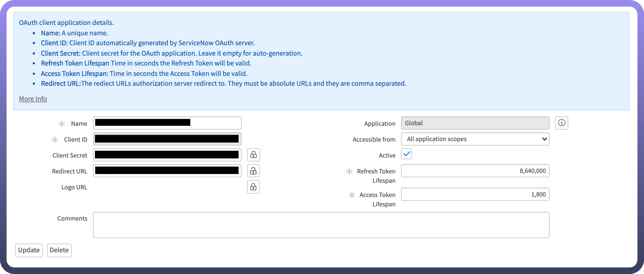Image resolution: width=644 pixels, height=274 pixels.
Task: Click the Refresh Token Lifespan field
Action: [x=475, y=171]
